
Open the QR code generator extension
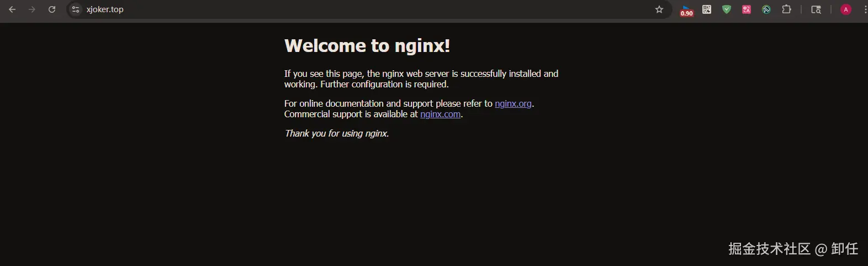coord(707,9)
